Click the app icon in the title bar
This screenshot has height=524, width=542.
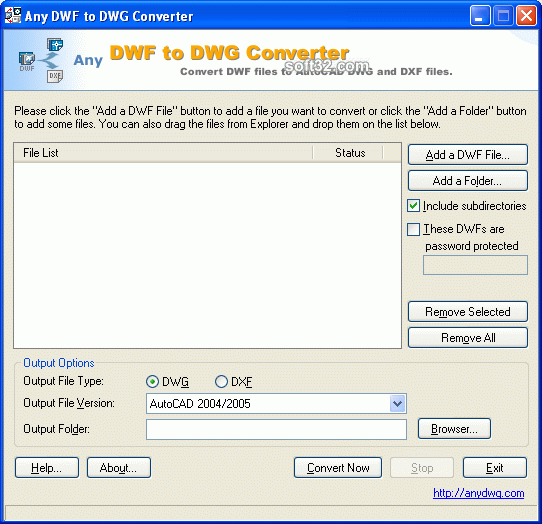[x=13, y=16]
